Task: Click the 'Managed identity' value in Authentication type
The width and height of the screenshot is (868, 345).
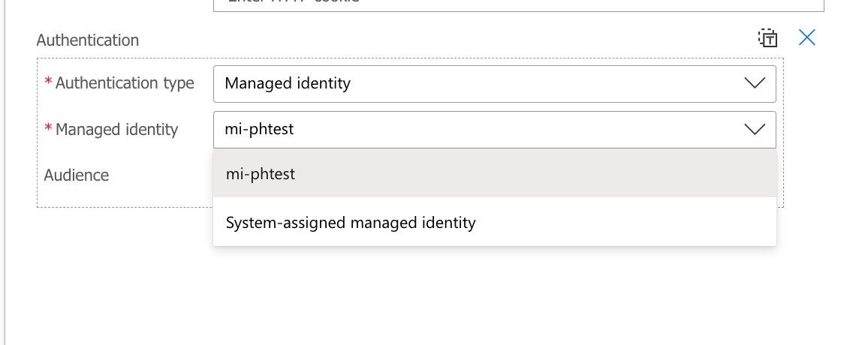Action: 288,83
